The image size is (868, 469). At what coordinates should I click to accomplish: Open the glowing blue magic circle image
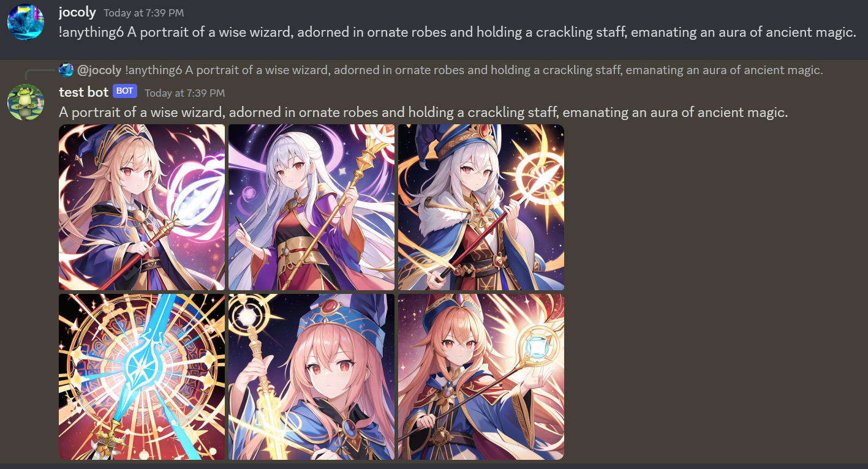click(x=142, y=377)
